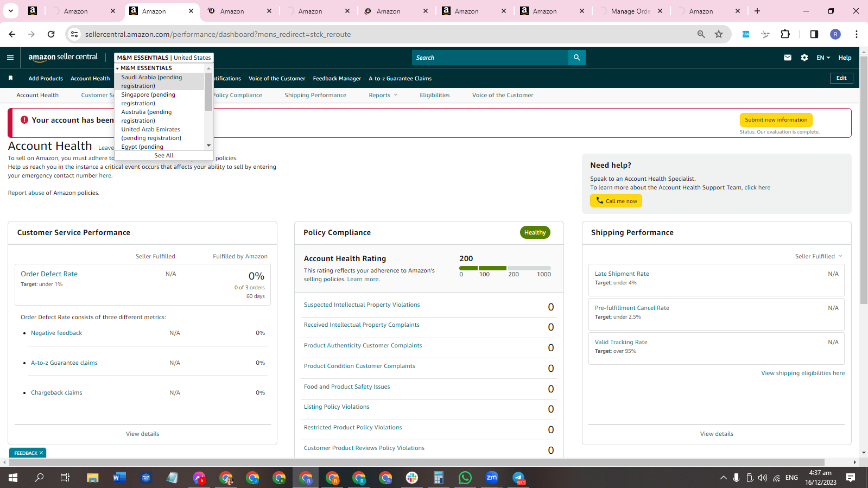The width and height of the screenshot is (868, 488).
Task: Select United Arab Emirates (pending registration) marketplace
Action: pos(160,134)
